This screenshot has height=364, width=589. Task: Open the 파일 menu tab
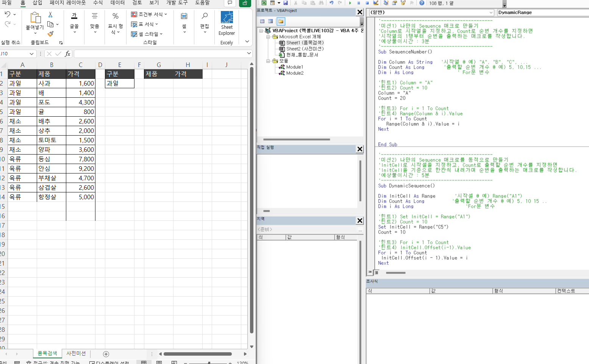pos(7,3)
